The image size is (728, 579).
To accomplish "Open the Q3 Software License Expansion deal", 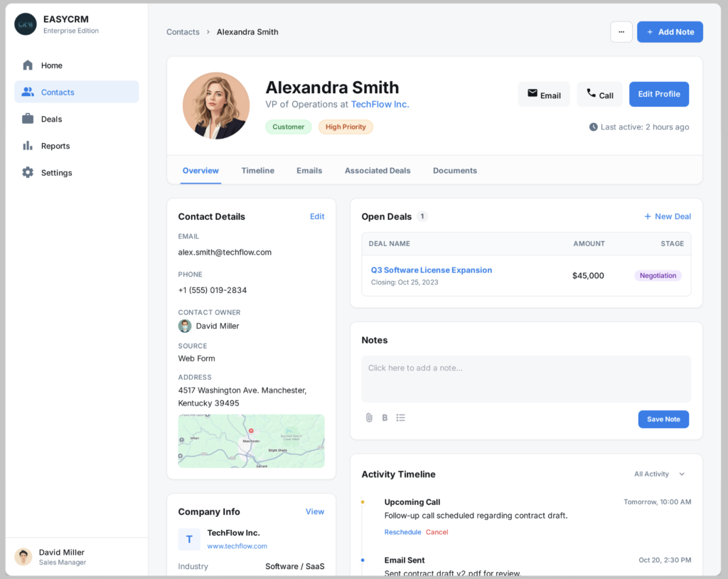I will [431, 270].
